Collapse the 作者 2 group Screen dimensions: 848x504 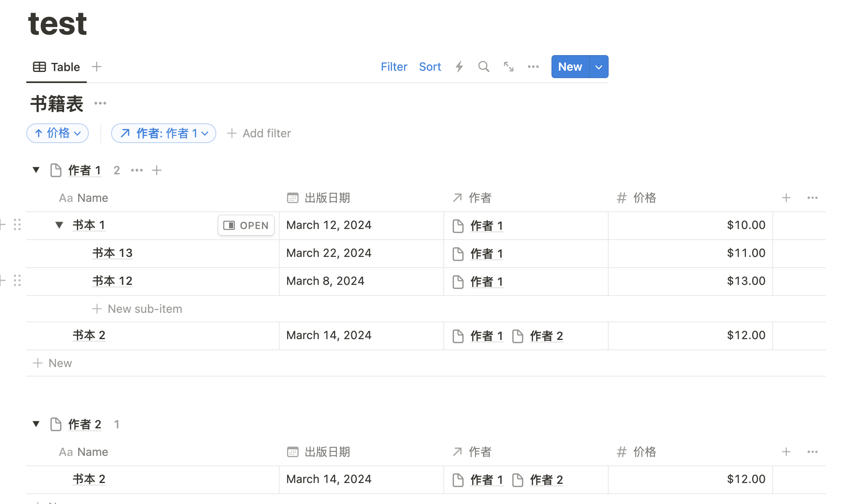point(36,424)
